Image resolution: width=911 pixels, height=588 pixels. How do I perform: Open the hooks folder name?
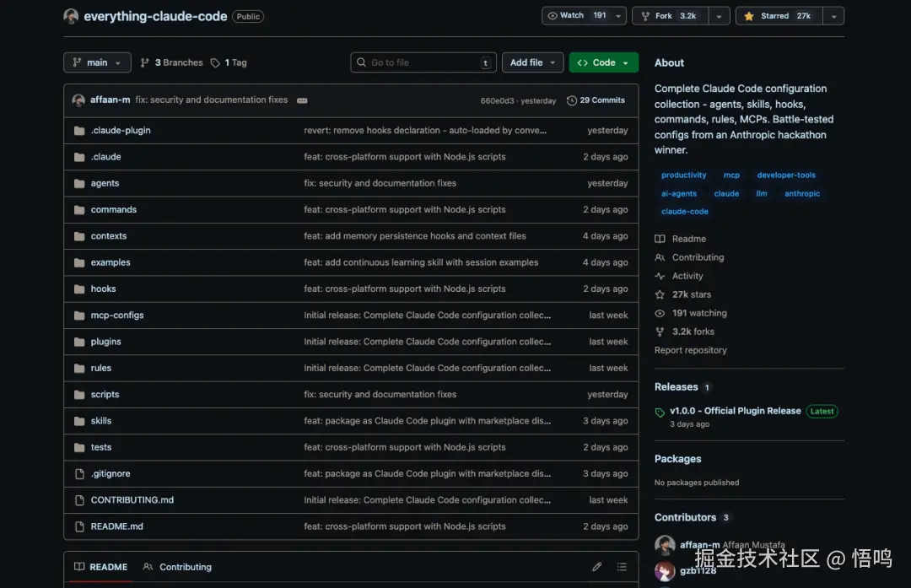click(103, 289)
